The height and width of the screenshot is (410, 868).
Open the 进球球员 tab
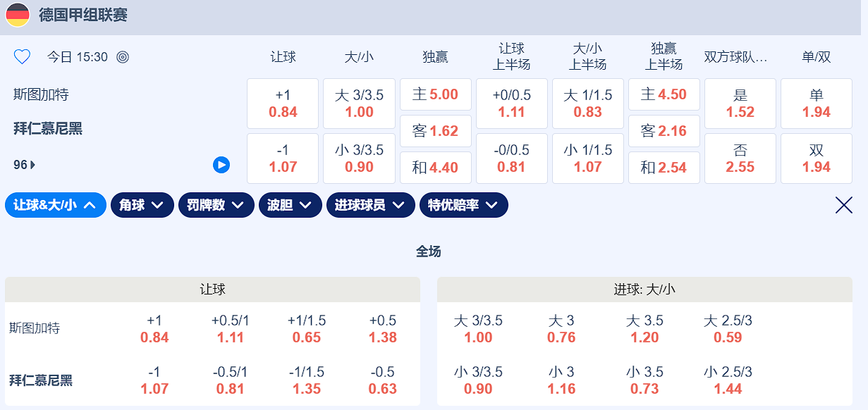click(370, 205)
